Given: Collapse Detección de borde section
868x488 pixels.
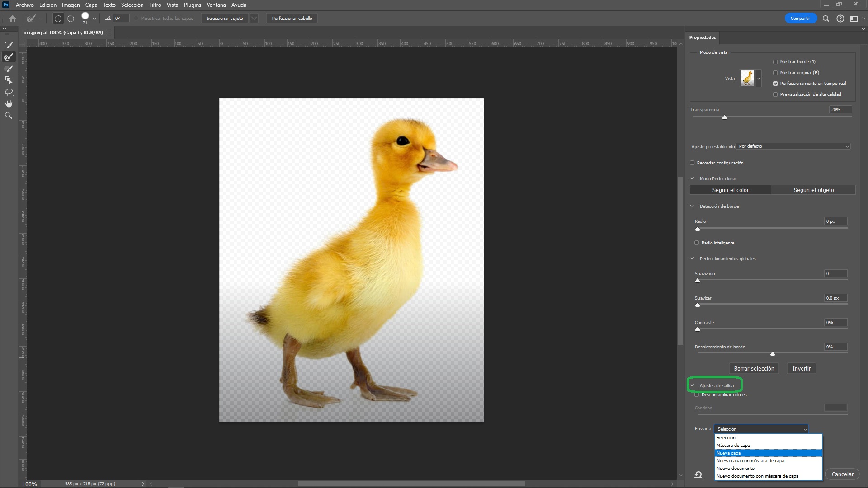Looking at the screenshot, I should [x=692, y=206].
